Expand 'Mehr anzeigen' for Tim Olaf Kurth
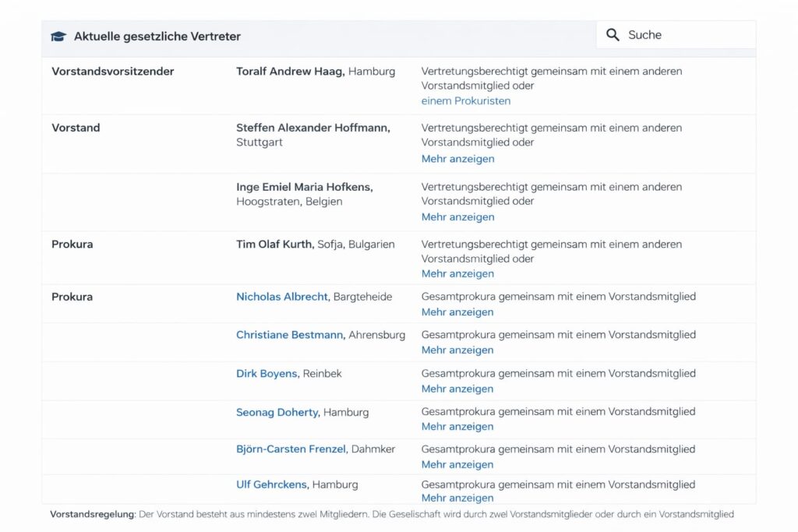 (457, 274)
